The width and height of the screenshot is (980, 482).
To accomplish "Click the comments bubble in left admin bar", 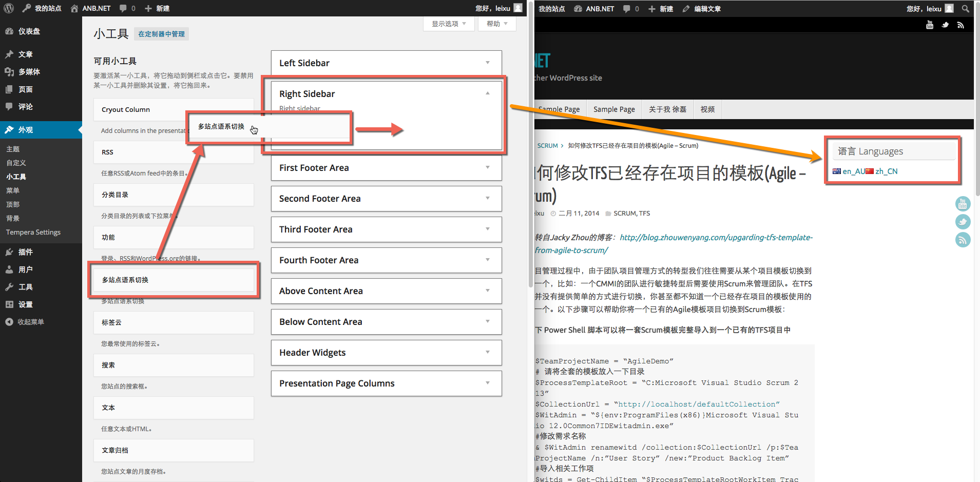I will [123, 8].
